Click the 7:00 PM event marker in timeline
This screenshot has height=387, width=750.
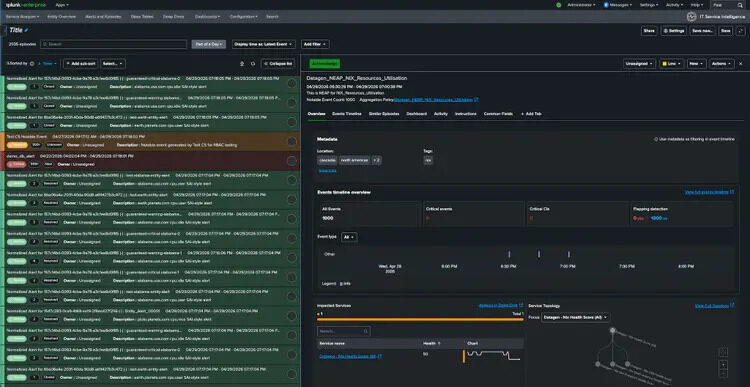569,254
